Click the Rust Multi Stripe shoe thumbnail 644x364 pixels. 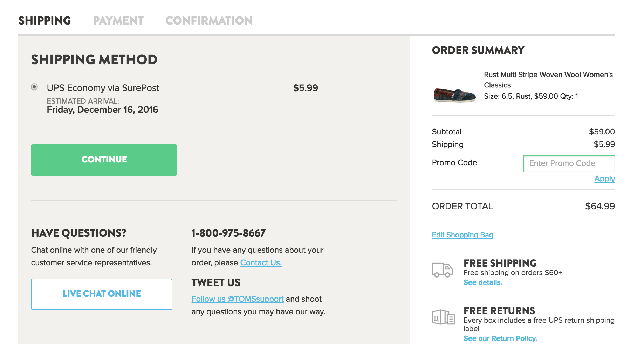[454, 94]
